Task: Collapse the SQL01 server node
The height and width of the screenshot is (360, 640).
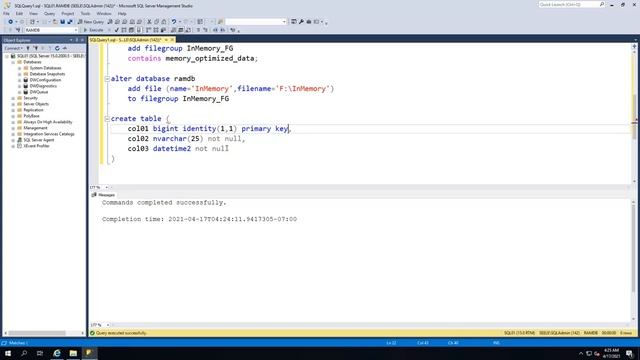Action: [x=7, y=56]
